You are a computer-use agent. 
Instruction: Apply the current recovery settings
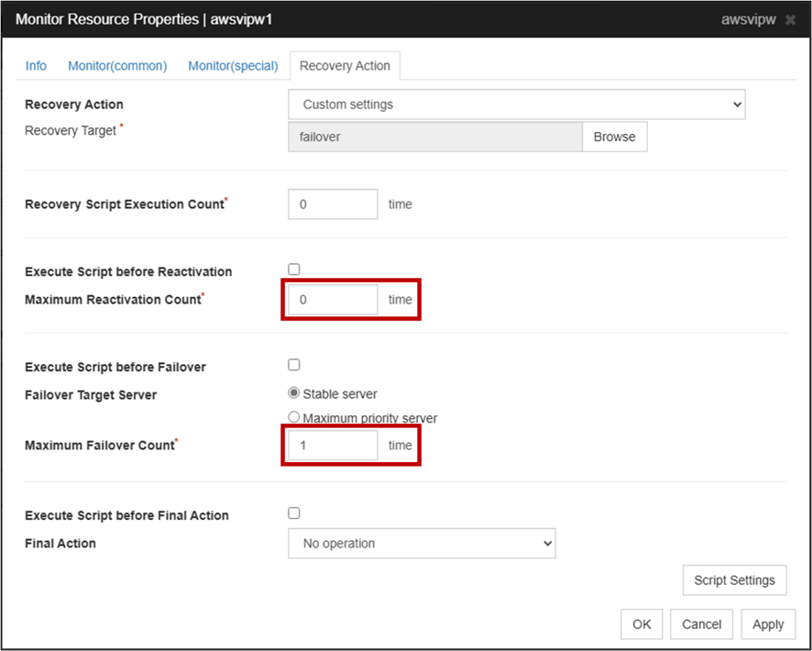(x=768, y=623)
